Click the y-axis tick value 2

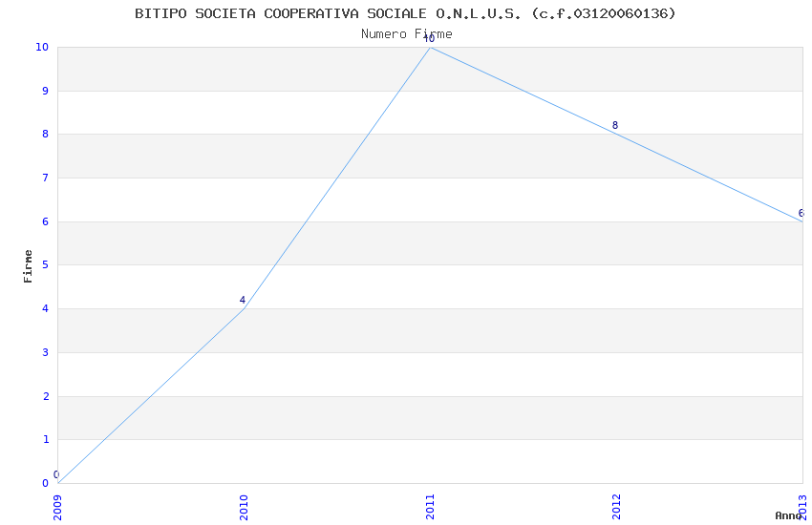[x=46, y=397]
